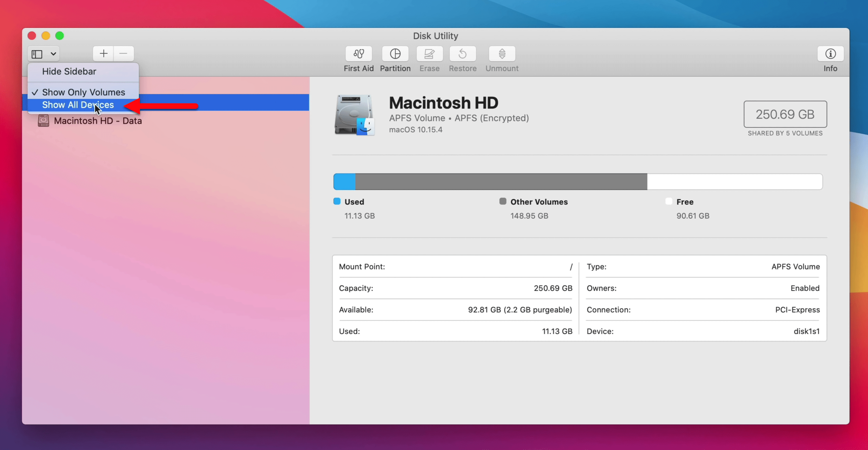Viewport: 868px width, 450px height.
Task: Select Show All Devices menu option
Action: point(83,105)
